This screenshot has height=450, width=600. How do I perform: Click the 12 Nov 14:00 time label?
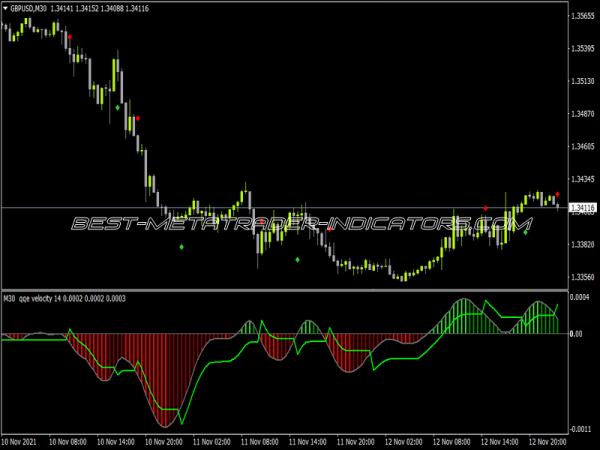pos(500,442)
